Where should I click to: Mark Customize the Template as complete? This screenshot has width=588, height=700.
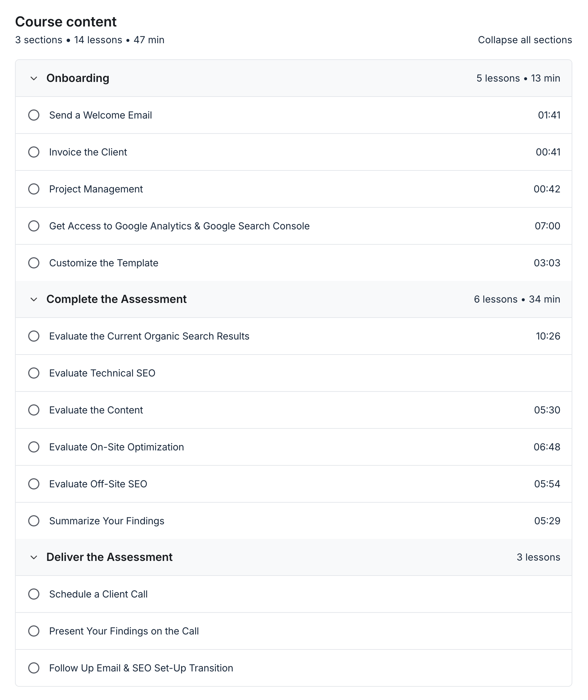click(x=34, y=263)
